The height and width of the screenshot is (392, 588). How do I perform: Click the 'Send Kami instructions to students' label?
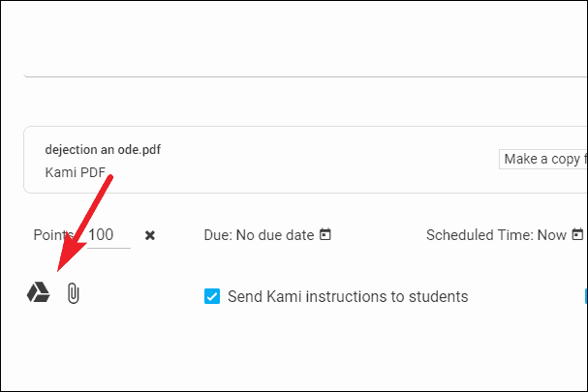(x=348, y=296)
